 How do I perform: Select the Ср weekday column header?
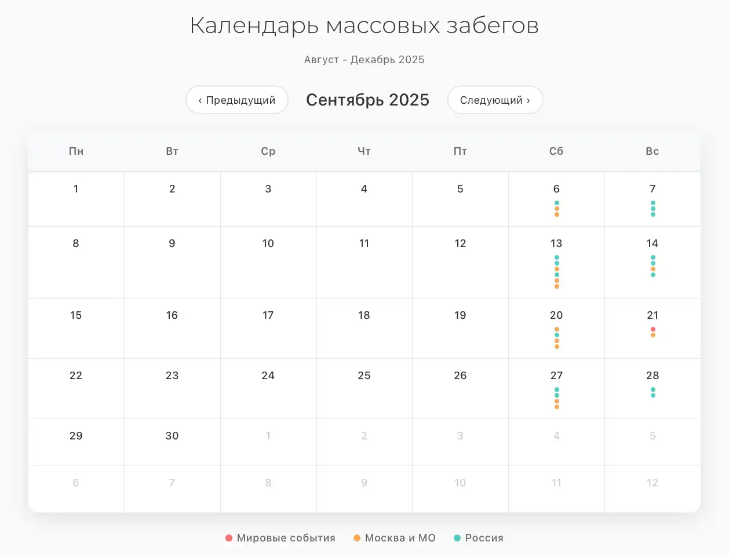tap(268, 151)
